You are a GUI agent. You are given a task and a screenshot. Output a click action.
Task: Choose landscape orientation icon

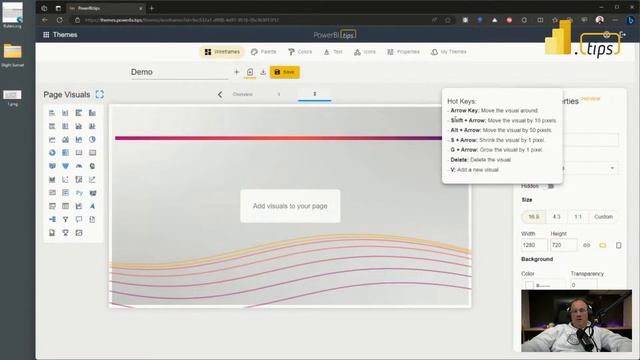point(602,245)
